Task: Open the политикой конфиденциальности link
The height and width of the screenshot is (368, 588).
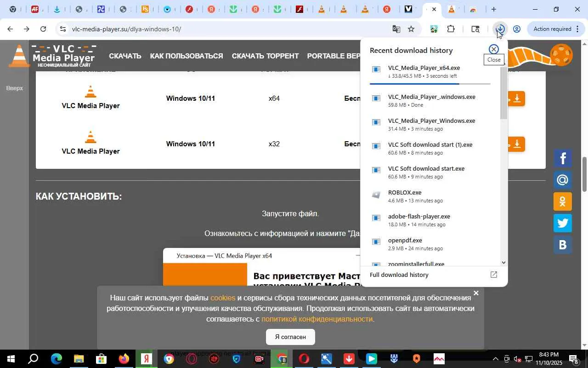Action: [317, 319]
